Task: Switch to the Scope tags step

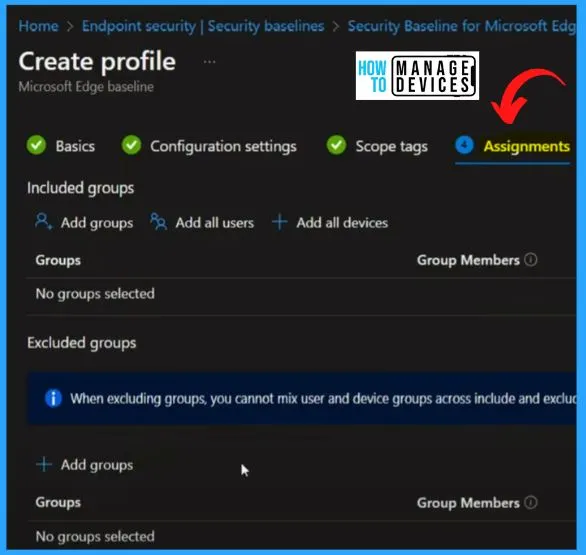Action: tap(391, 146)
